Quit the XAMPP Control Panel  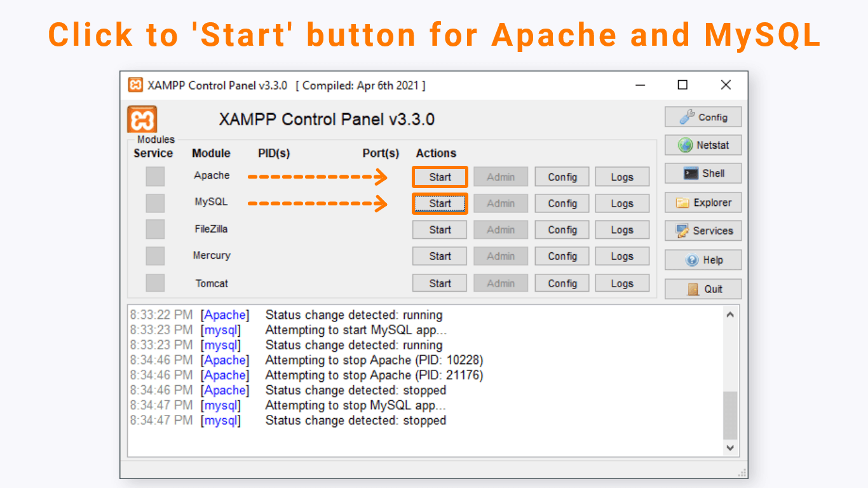(703, 288)
